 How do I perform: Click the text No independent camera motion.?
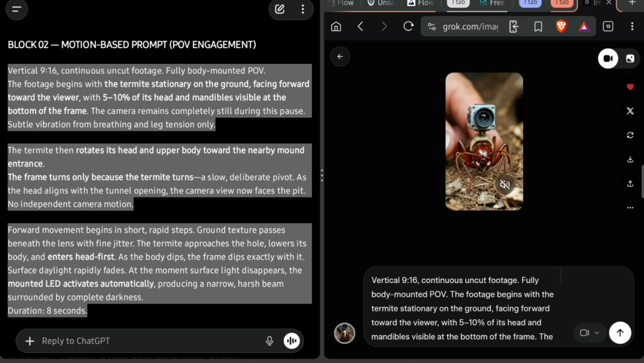70,204
